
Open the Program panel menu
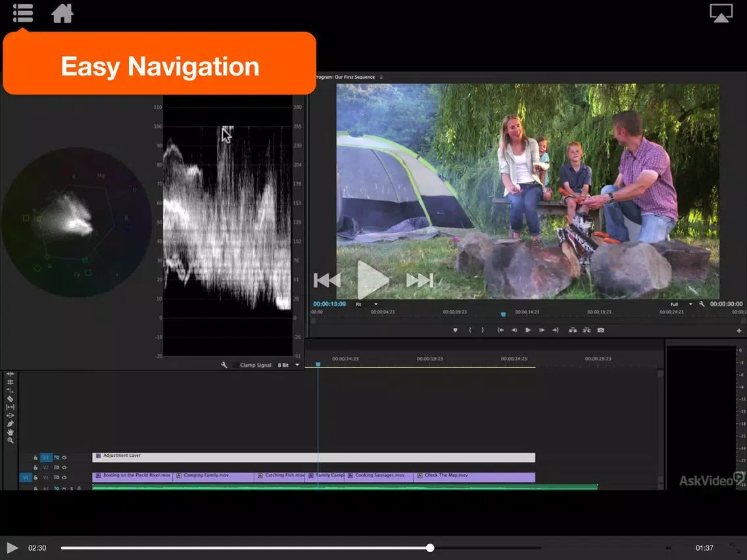[x=381, y=77]
